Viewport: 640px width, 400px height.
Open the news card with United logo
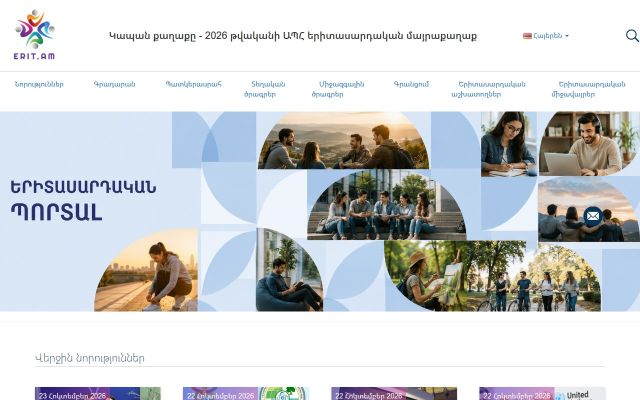(542, 393)
